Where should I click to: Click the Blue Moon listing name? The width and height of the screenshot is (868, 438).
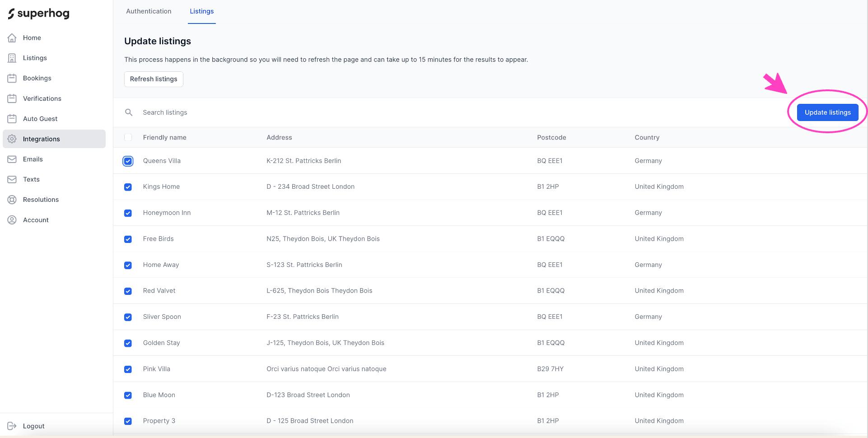(x=159, y=395)
